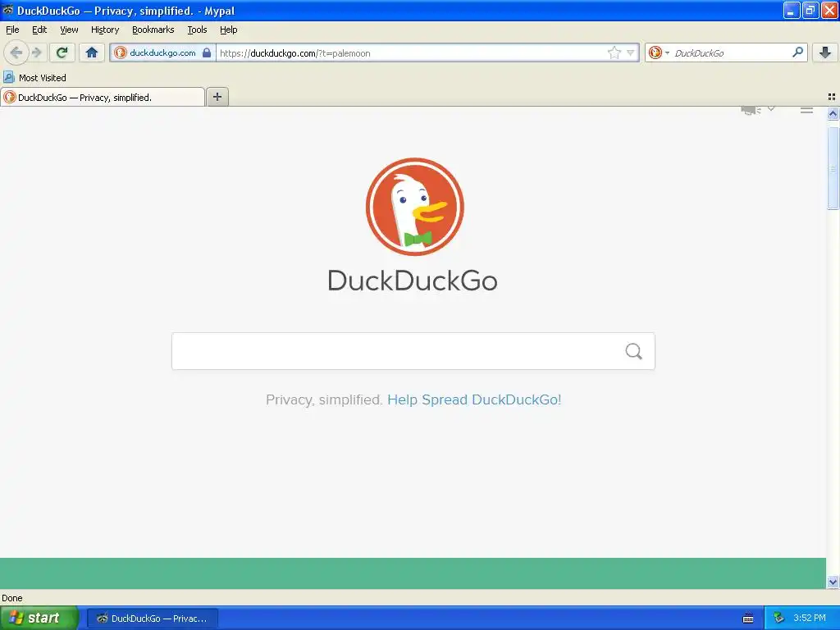The image size is (840, 630).
Task: Click the system tray network icon
Action: (778, 618)
